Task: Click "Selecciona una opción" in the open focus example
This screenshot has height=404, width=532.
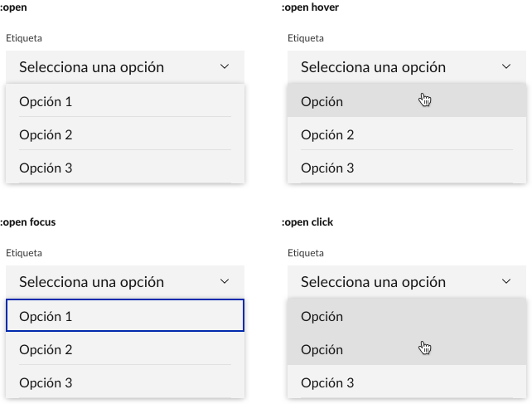Action: (x=91, y=282)
